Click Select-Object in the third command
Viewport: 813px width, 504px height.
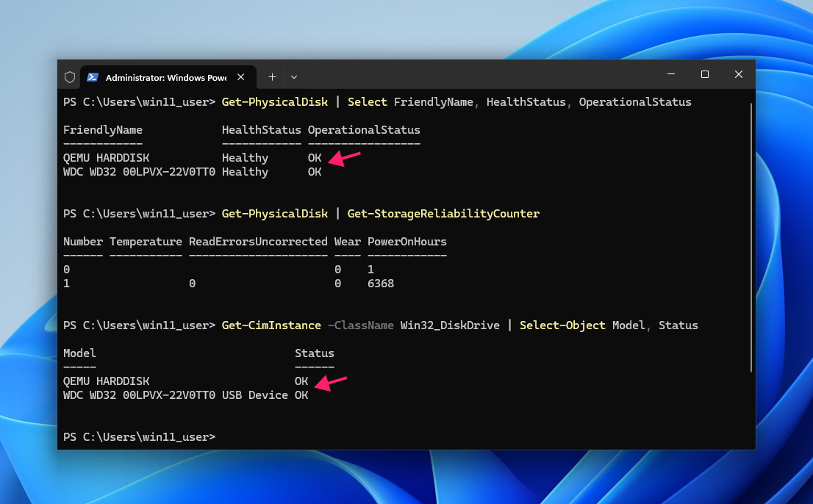tap(562, 325)
